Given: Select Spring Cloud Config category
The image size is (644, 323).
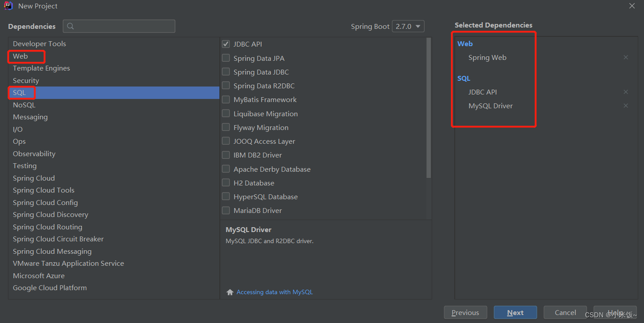Looking at the screenshot, I should coord(114,202).
